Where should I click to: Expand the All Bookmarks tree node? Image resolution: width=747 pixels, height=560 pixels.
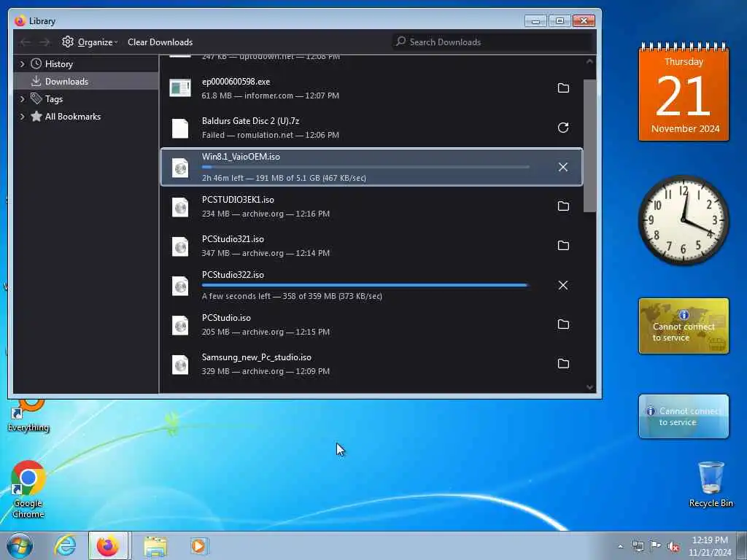[23, 117]
